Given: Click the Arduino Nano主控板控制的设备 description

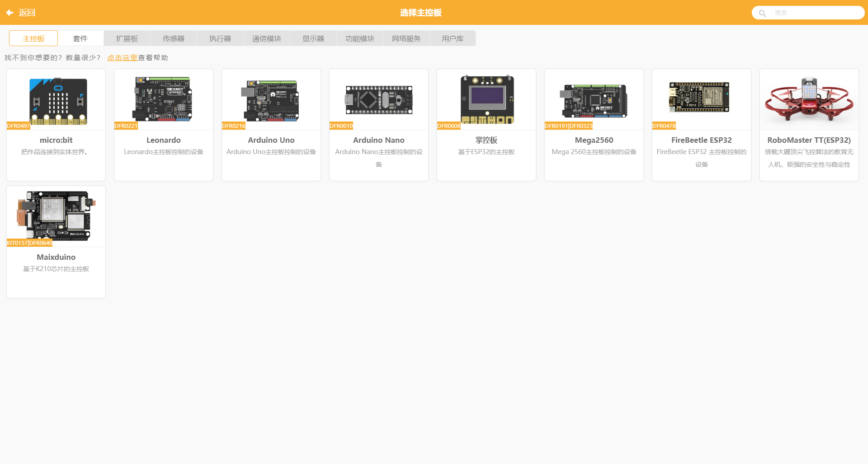Looking at the screenshot, I should pos(379,158).
